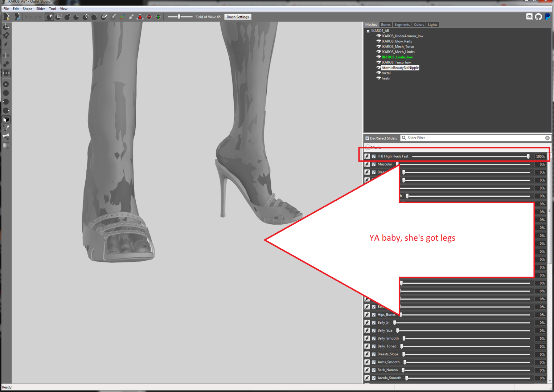This screenshot has width=554, height=392.
Task: Switch to the Bones tab
Action: [x=386, y=25]
